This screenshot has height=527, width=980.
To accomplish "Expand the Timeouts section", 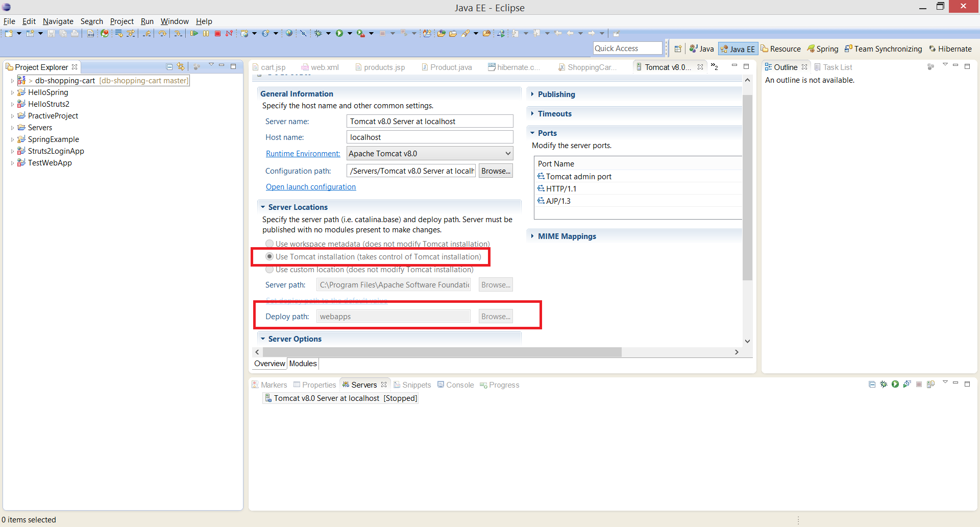I will pos(532,113).
